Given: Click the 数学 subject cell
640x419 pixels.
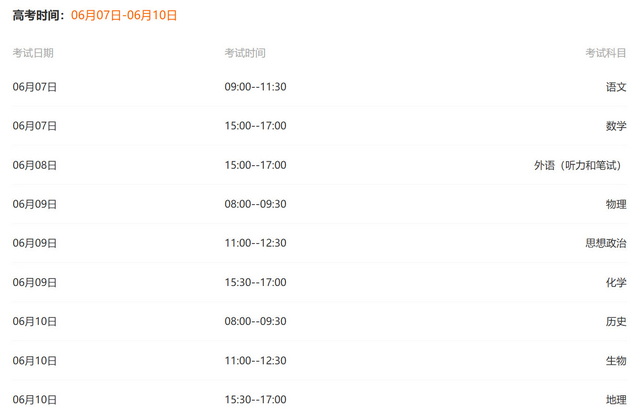Looking at the screenshot, I should click(x=616, y=126).
